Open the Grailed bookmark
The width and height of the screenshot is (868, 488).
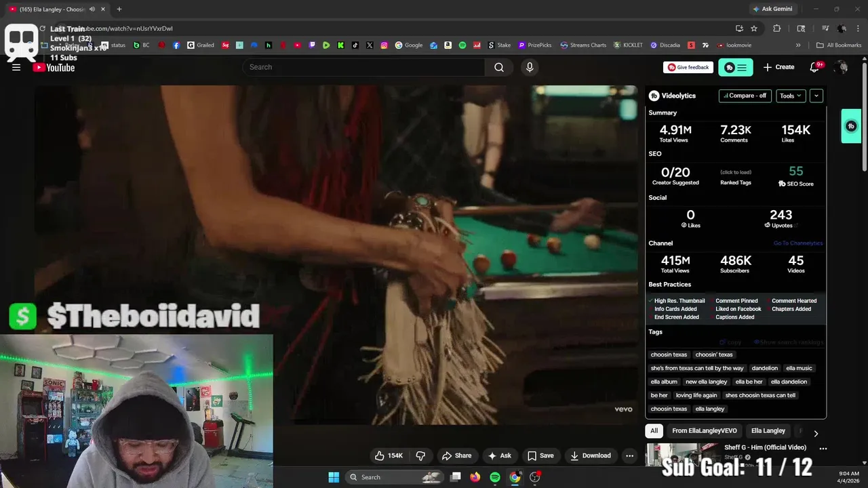point(201,45)
